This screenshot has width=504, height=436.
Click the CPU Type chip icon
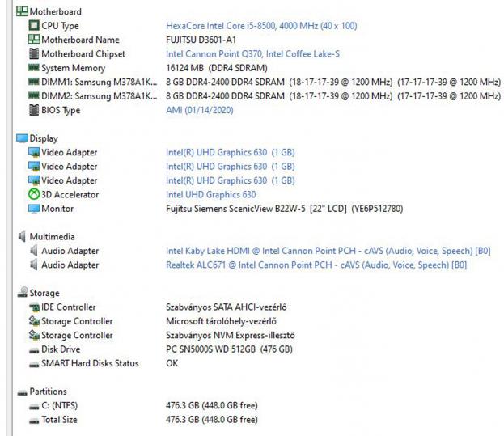[34, 25]
